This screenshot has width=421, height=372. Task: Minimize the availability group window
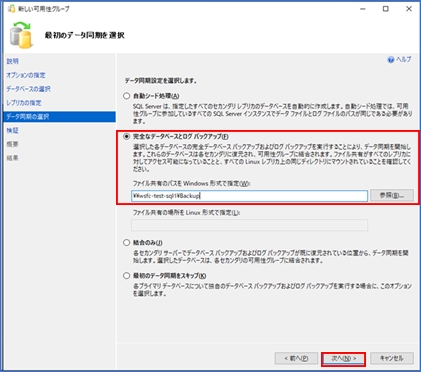coord(363,9)
